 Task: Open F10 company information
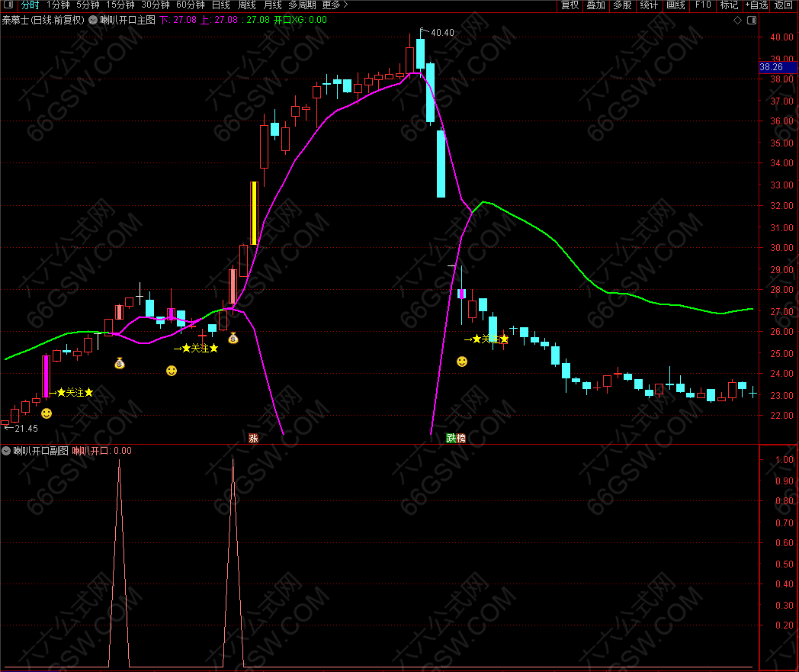(x=703, y=5)
